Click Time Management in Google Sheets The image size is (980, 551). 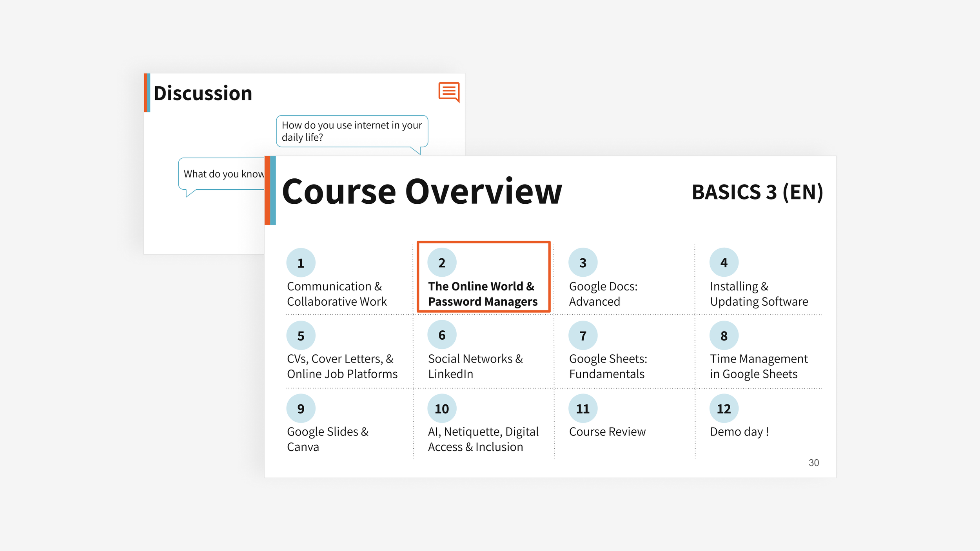pos(759,366)
